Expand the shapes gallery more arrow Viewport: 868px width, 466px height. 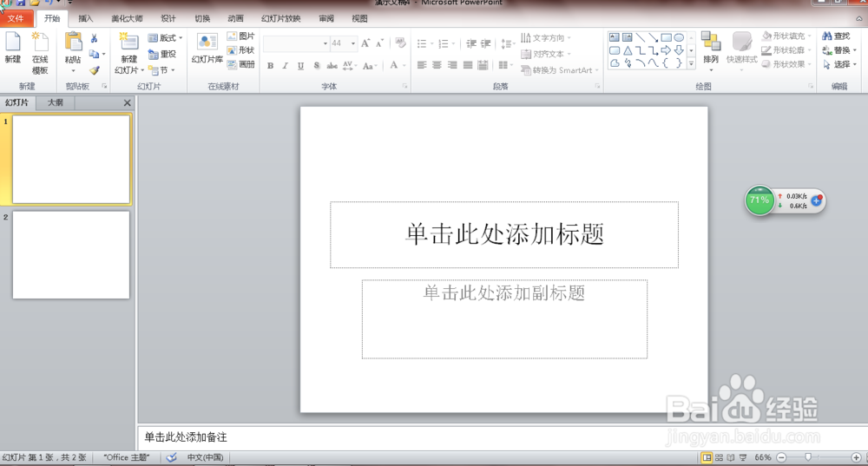coord(691,64)
